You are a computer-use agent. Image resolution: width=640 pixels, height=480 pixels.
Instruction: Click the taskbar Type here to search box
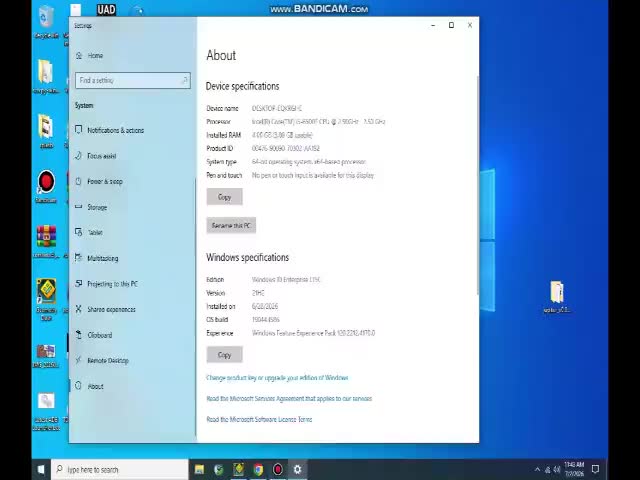pos(120,469)
